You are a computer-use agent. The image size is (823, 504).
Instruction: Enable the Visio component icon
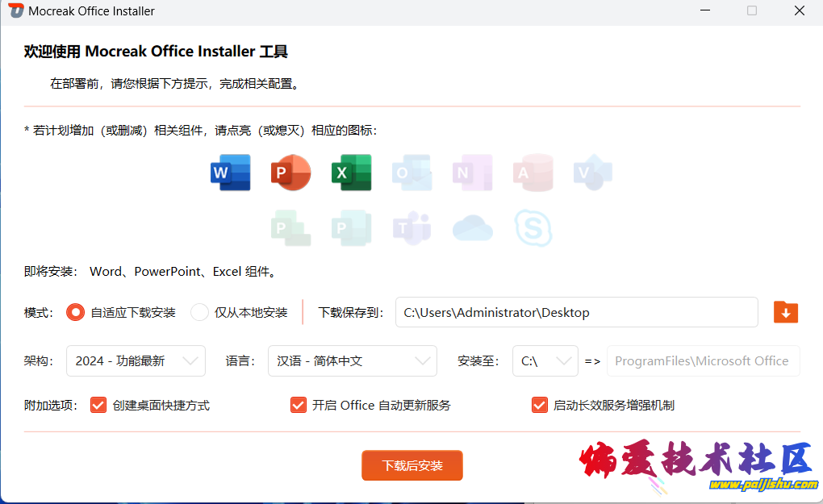tap(593, 173)
